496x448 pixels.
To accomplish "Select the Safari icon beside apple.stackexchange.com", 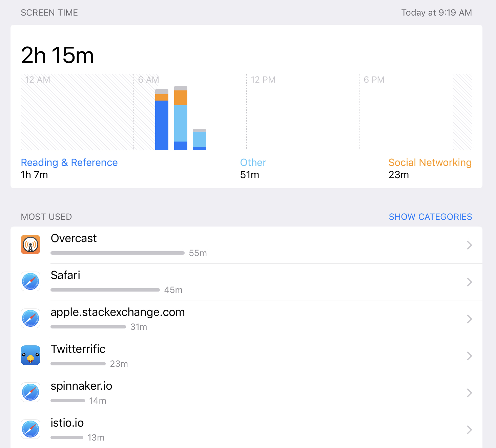I will click(30, 318).
